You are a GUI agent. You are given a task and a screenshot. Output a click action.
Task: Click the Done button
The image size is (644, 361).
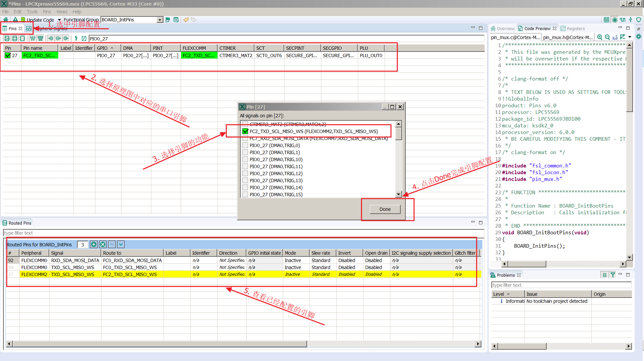tap(385, 209)
